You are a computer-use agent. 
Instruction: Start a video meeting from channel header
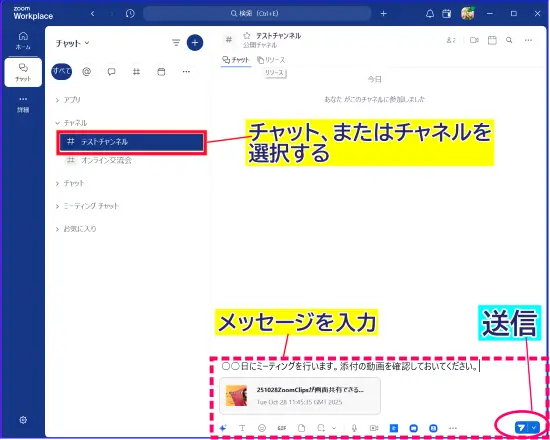point(474,40)
